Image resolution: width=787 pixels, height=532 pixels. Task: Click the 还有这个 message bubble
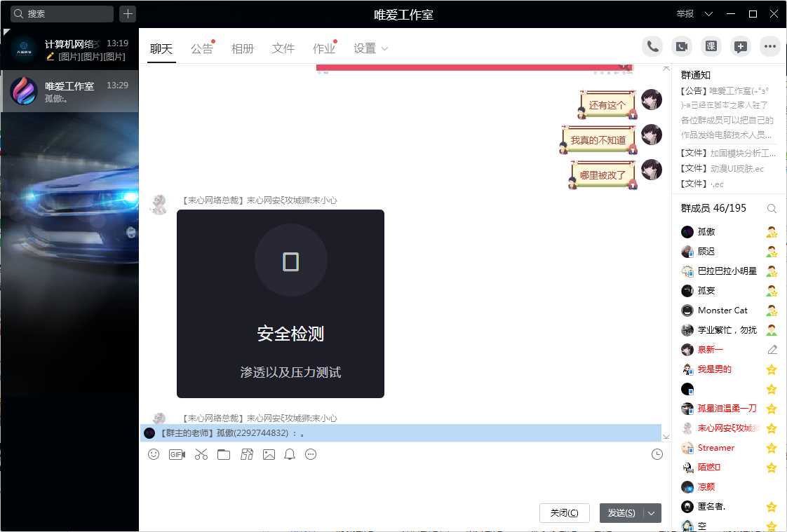(x=607, y=105)
